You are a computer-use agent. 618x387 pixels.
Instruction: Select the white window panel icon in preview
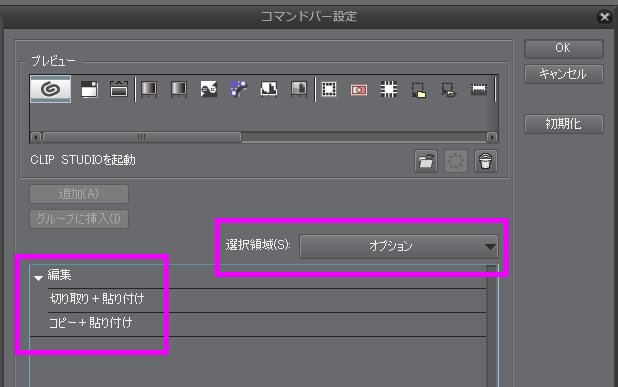tap(89, 89)
